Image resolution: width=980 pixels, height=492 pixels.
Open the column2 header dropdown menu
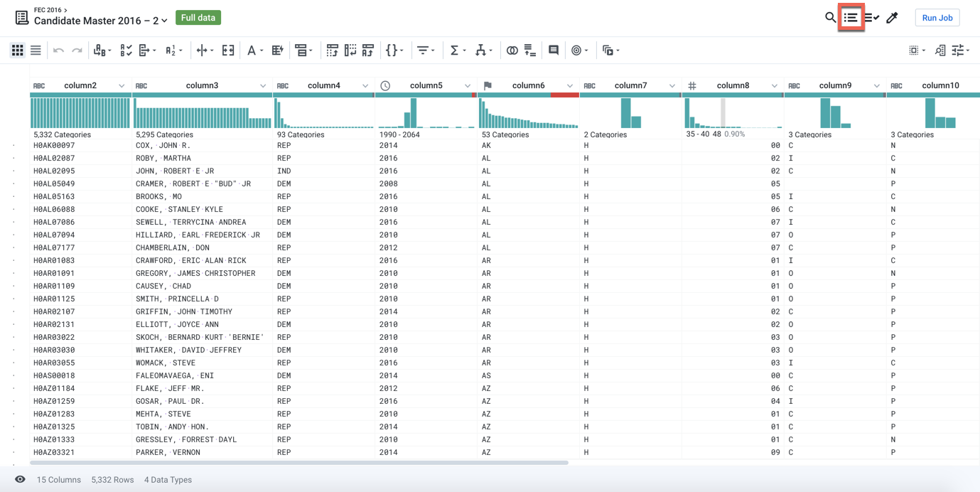tap(119, 85)
